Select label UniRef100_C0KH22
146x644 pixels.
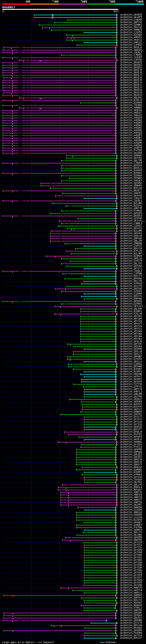pos(131,364)
